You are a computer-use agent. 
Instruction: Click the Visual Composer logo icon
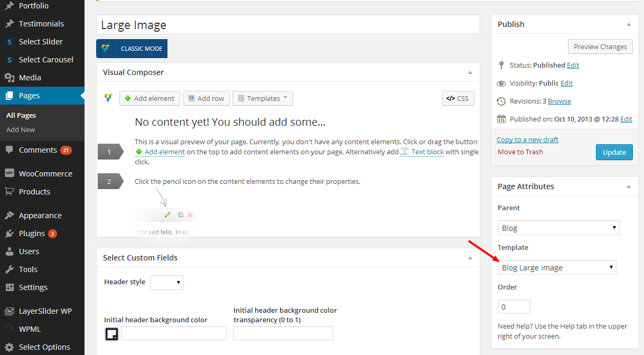click(108, 98)
